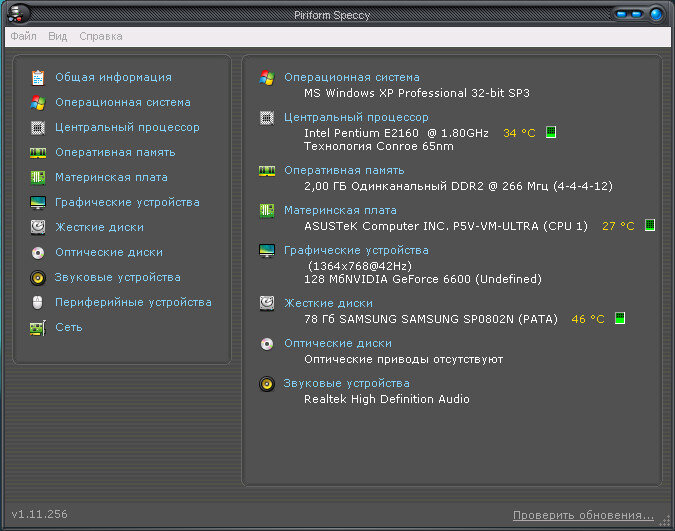Image resolution: width=675 pixels, height=531 pixels.
Task: Click Операционная система heading in the summary
Action: pos(352,78)
